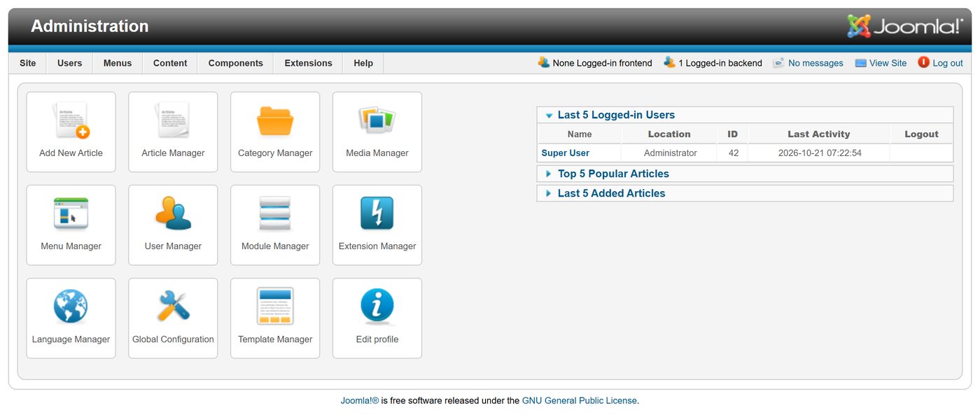This screenshot has width=980, height=420.
Task: Click the Last Activity column header
Action: click(x=819, y=134)
